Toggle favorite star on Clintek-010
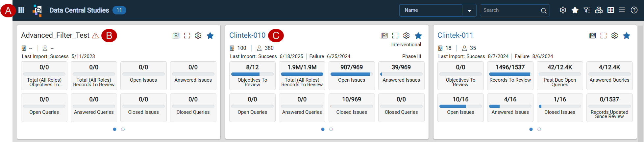 pos(418,35)
